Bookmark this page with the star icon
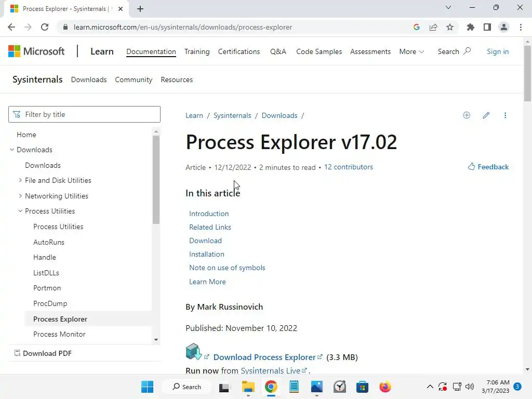532x399 pixels. point(450,27)
